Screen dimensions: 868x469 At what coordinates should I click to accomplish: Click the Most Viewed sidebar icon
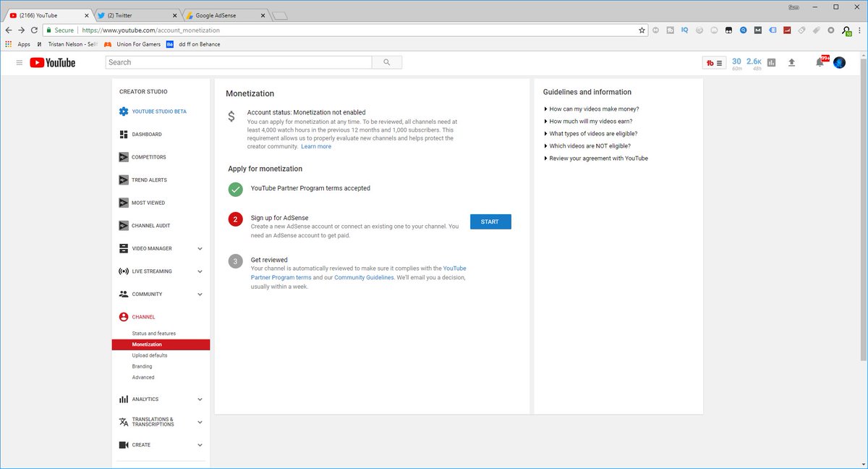click(124, 203)
